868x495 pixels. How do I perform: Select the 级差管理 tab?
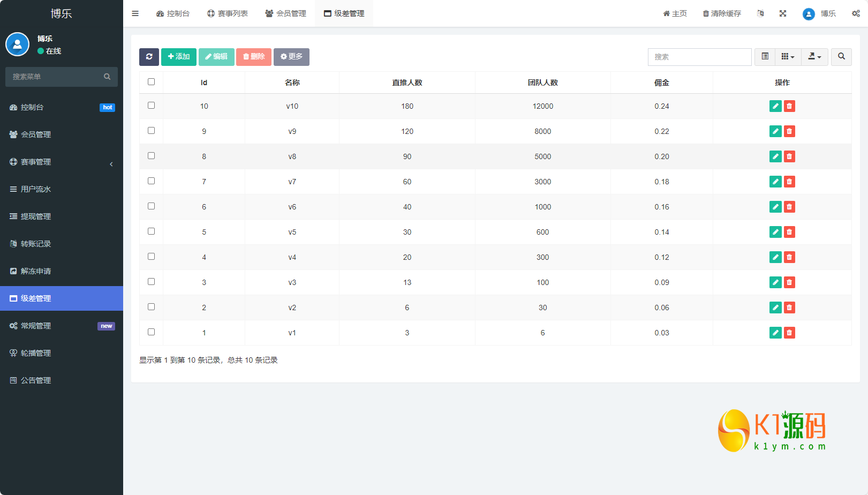click(x=344, y=13)
